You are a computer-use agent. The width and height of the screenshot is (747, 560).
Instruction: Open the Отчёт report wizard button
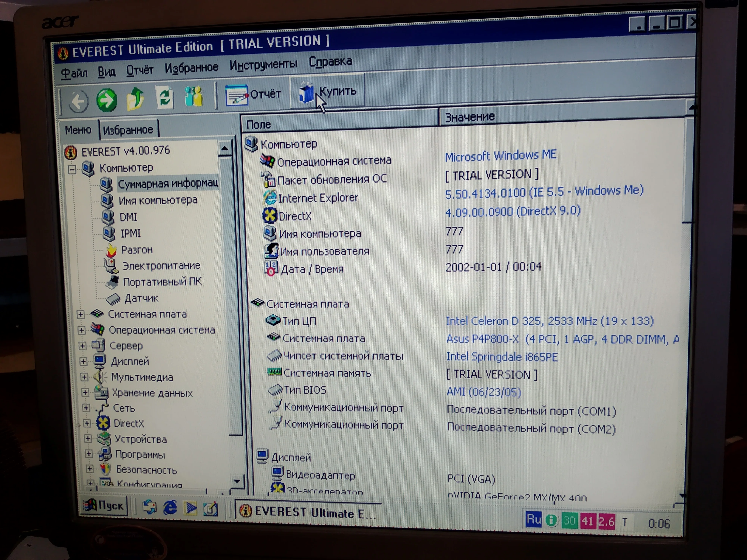point(253,94)
